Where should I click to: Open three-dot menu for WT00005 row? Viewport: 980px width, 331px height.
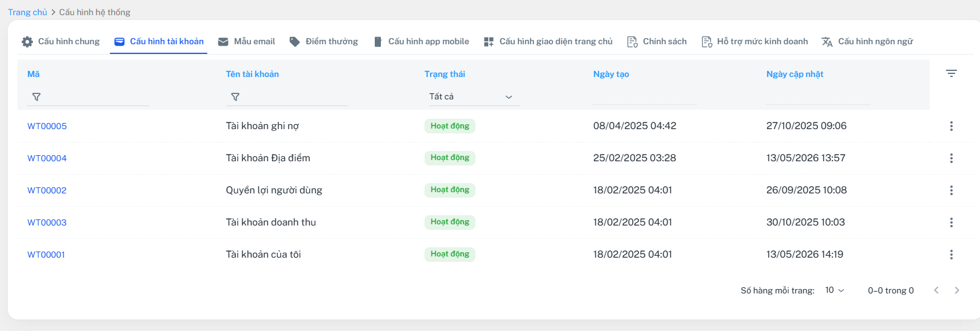pyautogui.click(x=951, y=126)
